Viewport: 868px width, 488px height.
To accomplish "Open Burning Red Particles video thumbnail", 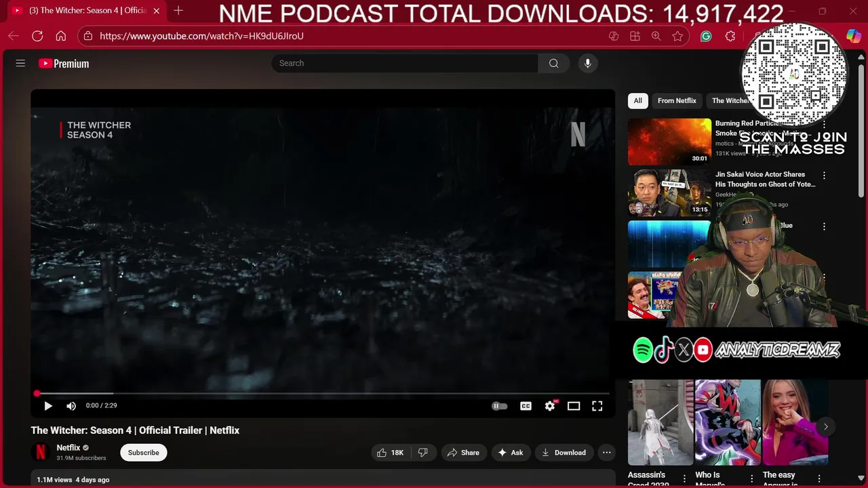I will pyautogui.click(x=669, y=142).
